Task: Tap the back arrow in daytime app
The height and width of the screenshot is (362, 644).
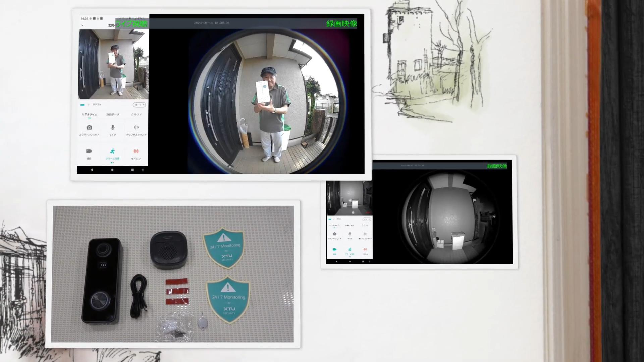Action: click(x=83, y=26)
